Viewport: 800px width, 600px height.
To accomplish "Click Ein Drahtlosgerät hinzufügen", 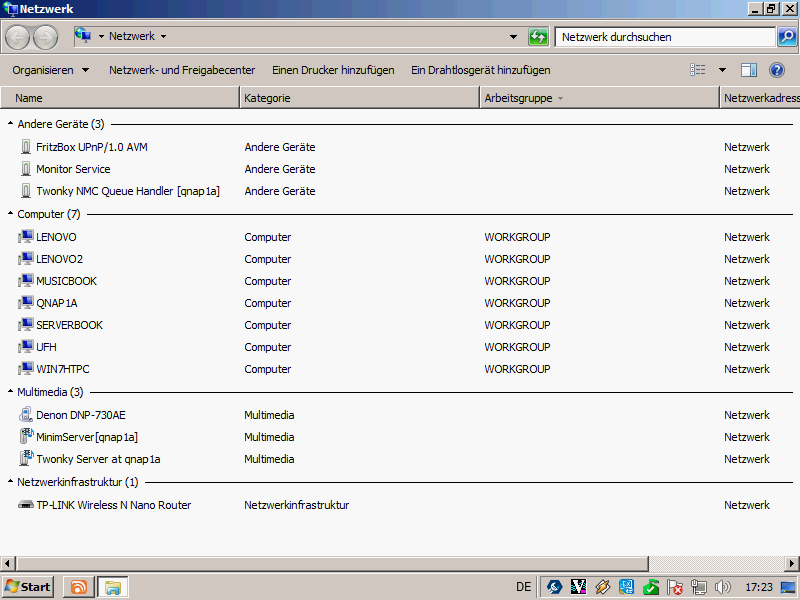I will point(481,70).
